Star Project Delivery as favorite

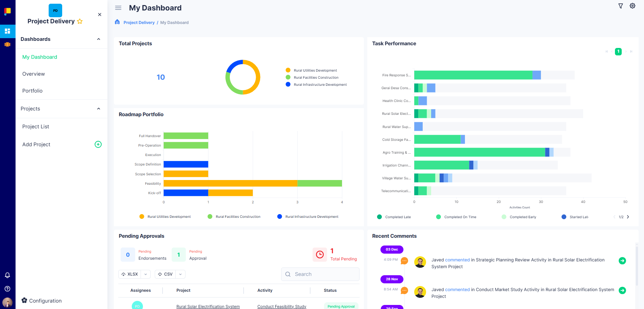coord(80,21)
